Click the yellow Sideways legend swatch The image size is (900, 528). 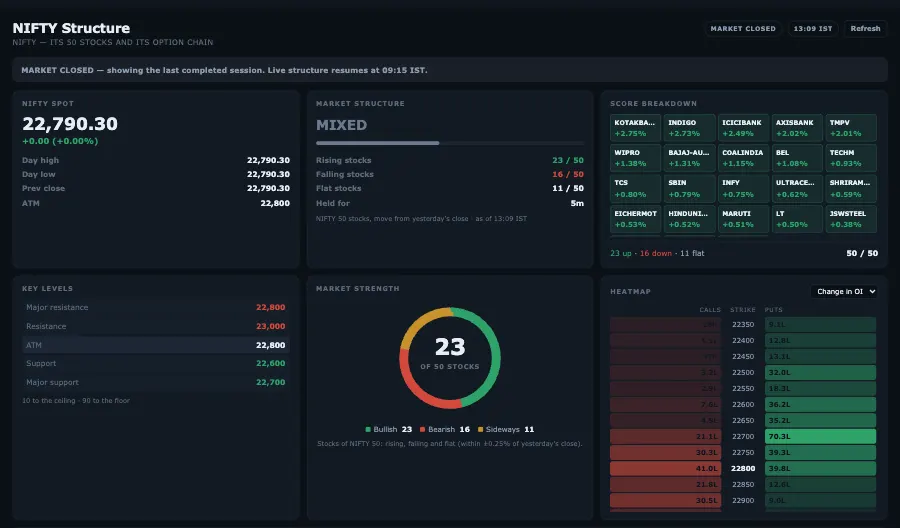pos(480,429)
